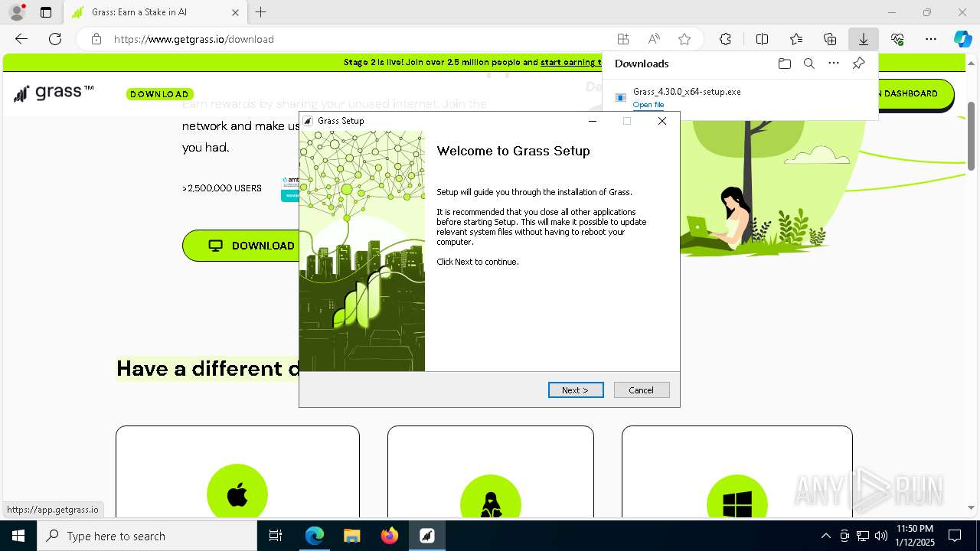Click Grass Setup taskbar icon
980x551 pixels.
426,536
